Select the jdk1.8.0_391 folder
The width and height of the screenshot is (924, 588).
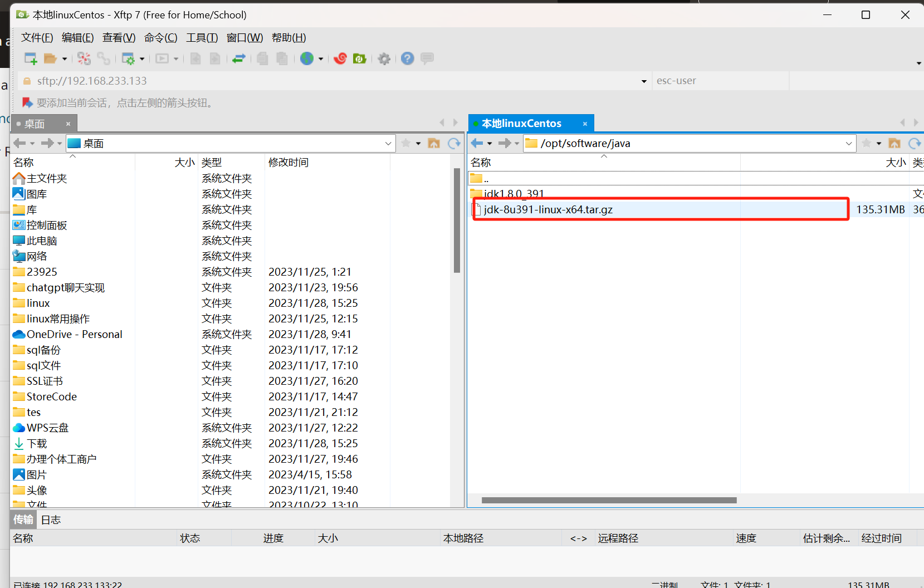click(696, 194)
